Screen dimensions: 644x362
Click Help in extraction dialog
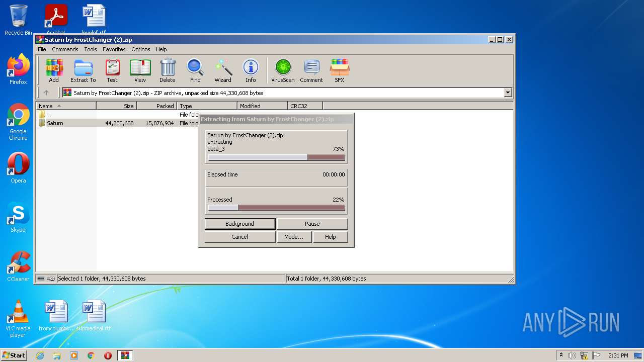coord(331,237)
